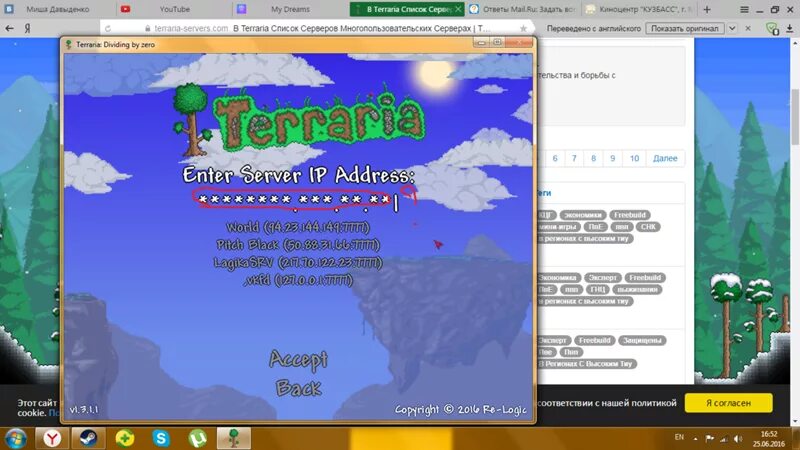Viewport: 800px width, 450px height.
Task: Choose recent server LagikaSRV
Action: (298, 263)
